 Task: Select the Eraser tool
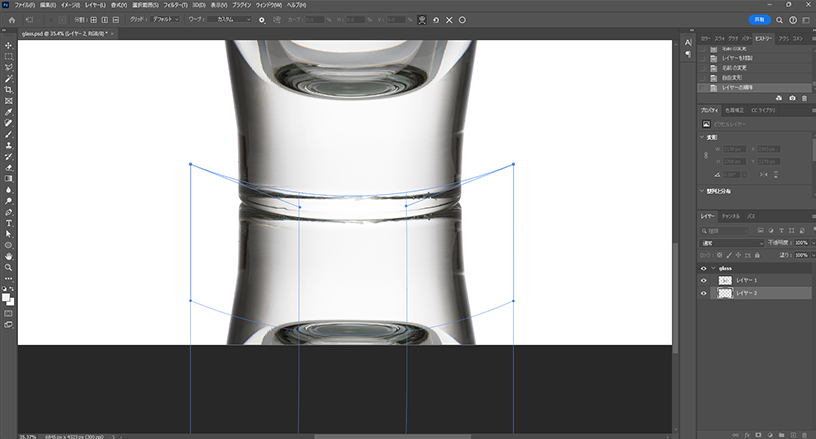[x=8, y=167]
